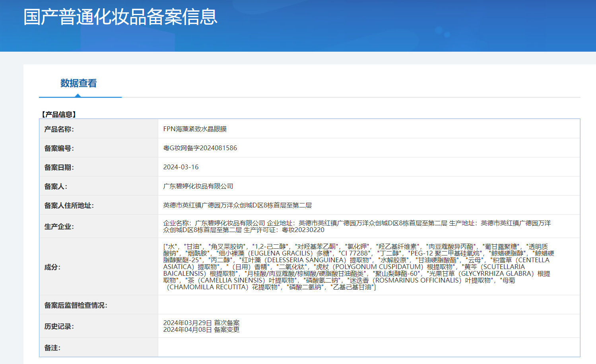Click the 国产普通化妆品备案信息 page title
Viewport: 596px width, 364px height.
click(120, 17)
